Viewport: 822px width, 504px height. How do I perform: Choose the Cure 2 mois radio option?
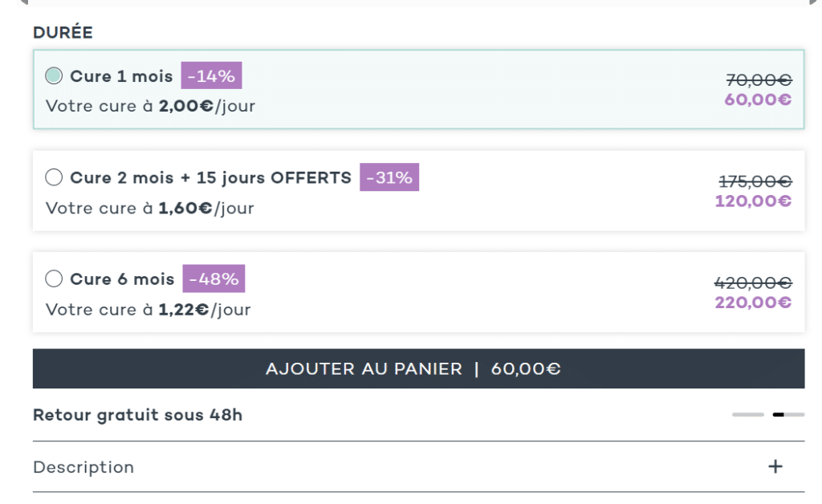(54, 177)
